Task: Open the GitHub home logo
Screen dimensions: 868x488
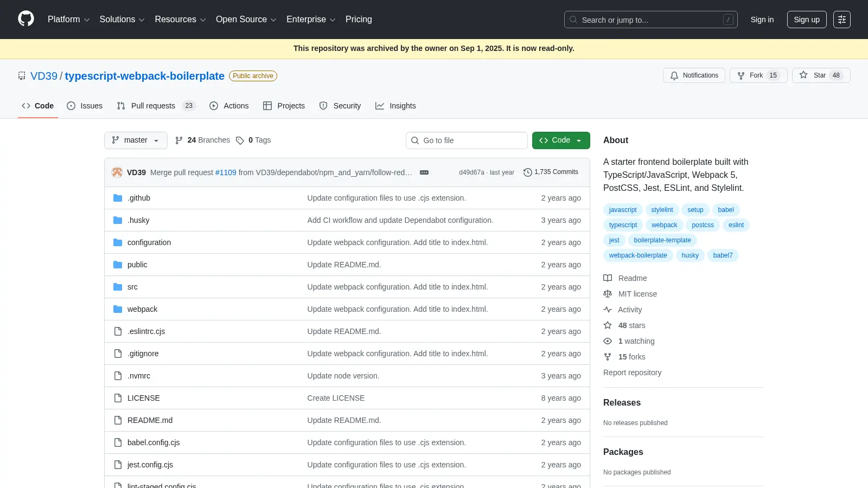Action: click(x=26, y=19)
